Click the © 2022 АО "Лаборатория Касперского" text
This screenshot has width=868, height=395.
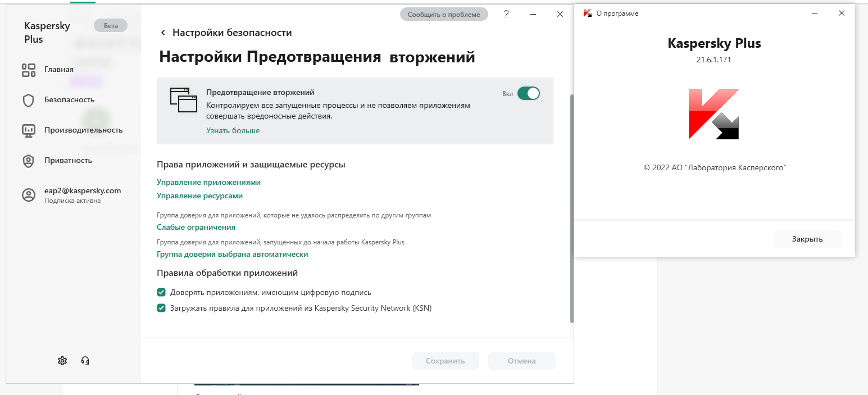pos(715,167)
